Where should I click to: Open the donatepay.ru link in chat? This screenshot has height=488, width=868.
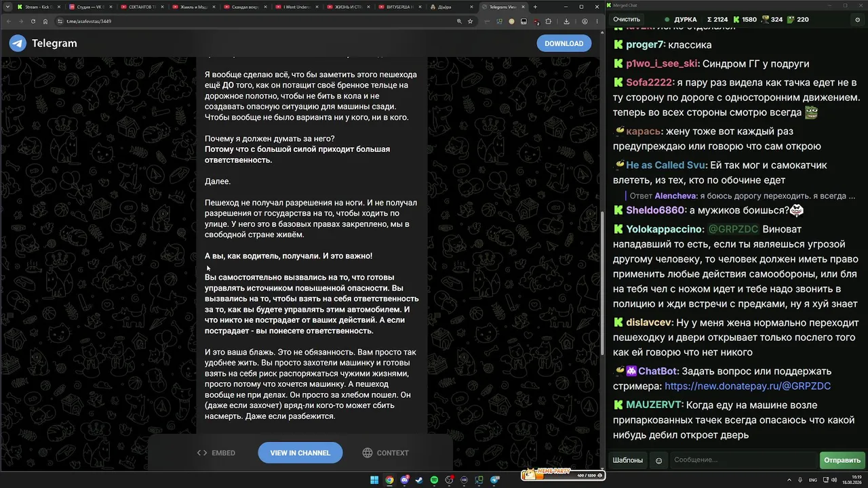click(x=747, y=386)
